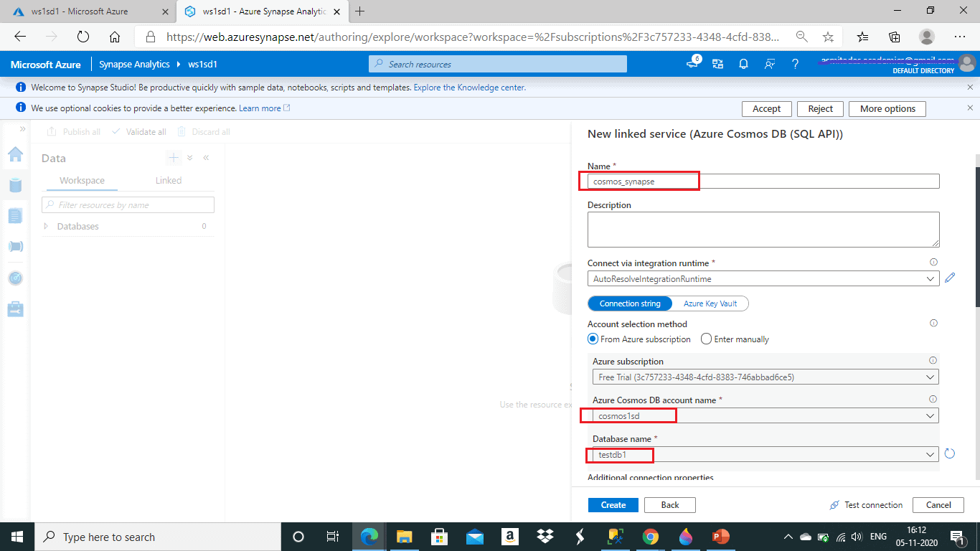Open the Home hub in Synapse sidebar

(15, 154)
